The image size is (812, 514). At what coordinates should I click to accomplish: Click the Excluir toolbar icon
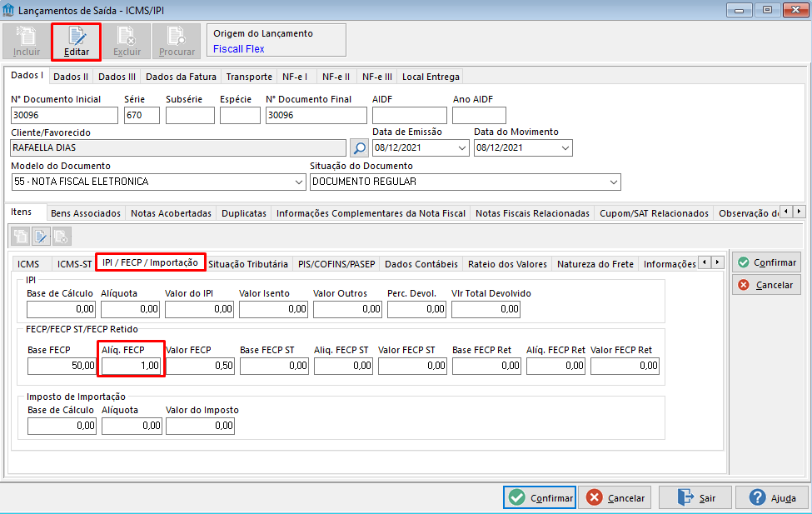[127, 42]
